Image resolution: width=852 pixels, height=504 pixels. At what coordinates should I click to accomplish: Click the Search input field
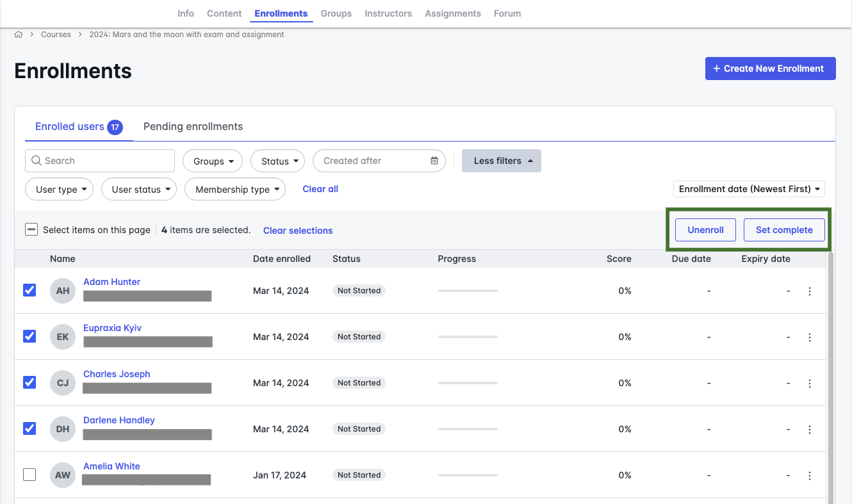[x=100, y=161]
